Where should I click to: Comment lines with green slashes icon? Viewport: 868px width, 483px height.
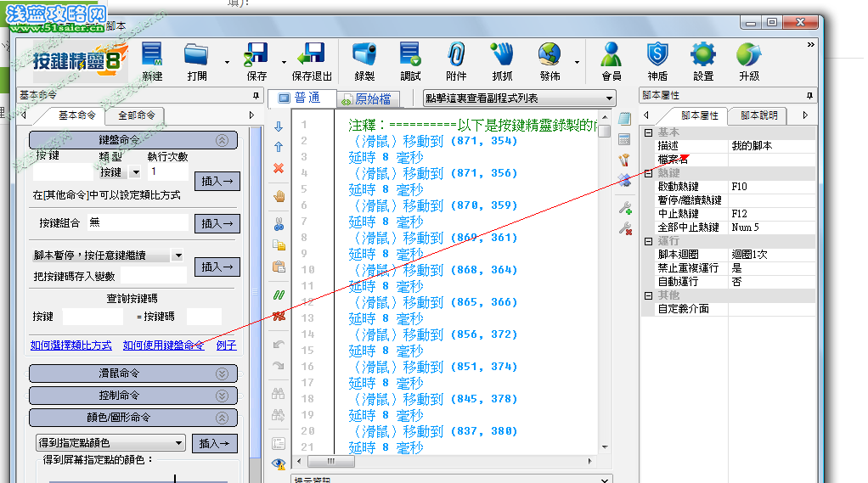pyautogui.click(x=279, y=295)
